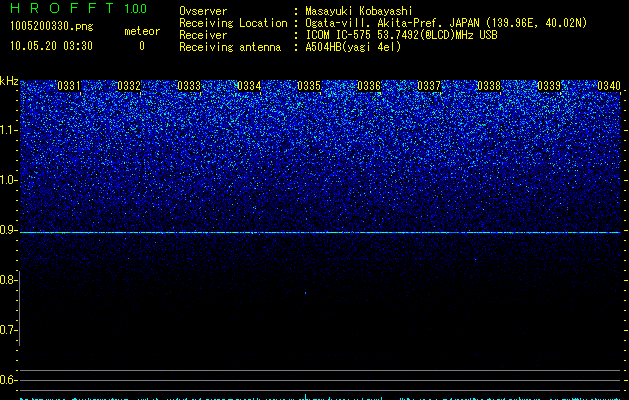Image resolution: width=629 pixels, height=400 pixels.
Task: Select the filename 1005200330.png
Action: click(x=51, y=26)
